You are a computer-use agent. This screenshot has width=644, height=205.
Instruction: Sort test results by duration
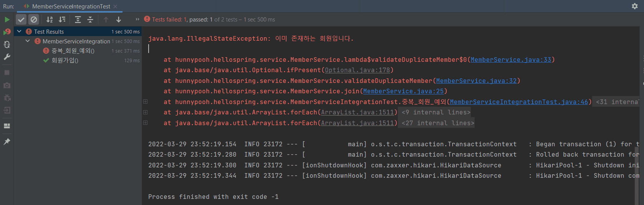pos(62,20)
